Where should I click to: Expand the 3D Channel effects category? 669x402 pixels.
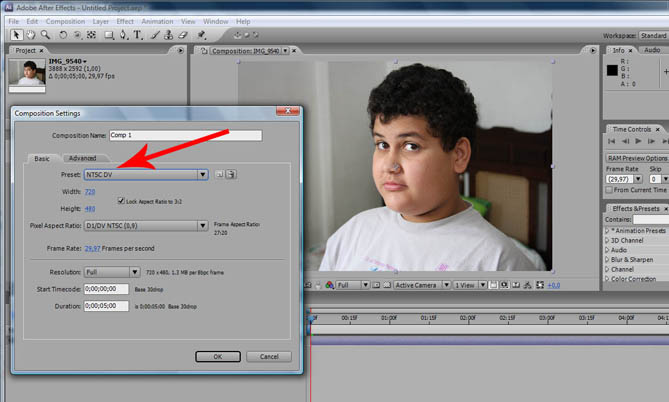tap(627, 240)
